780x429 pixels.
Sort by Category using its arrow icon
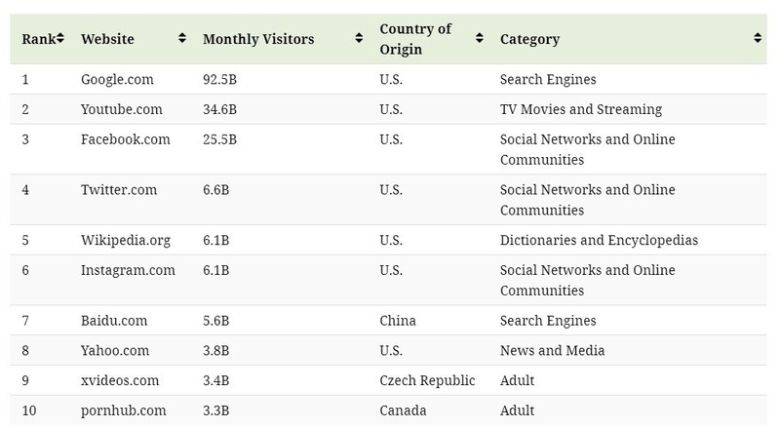(757, 39)
